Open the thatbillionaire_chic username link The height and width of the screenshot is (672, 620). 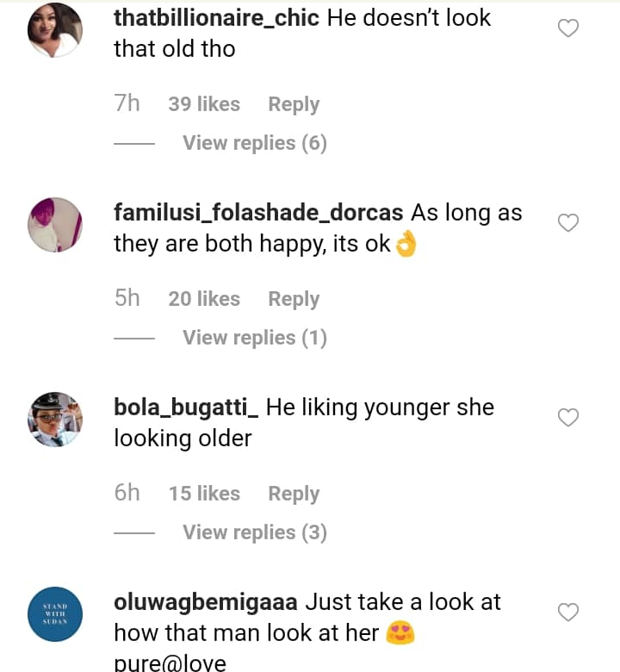click(x=217, y=18)
